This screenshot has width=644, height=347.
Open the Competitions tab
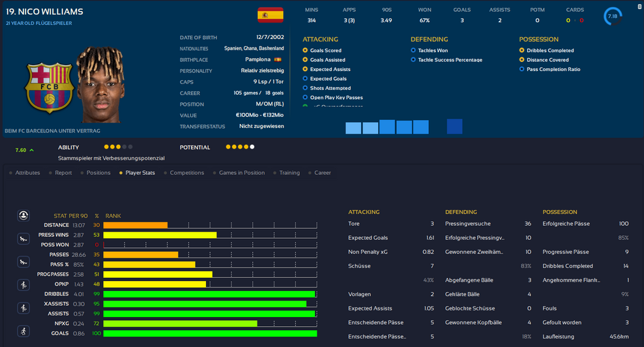(186, 173)
